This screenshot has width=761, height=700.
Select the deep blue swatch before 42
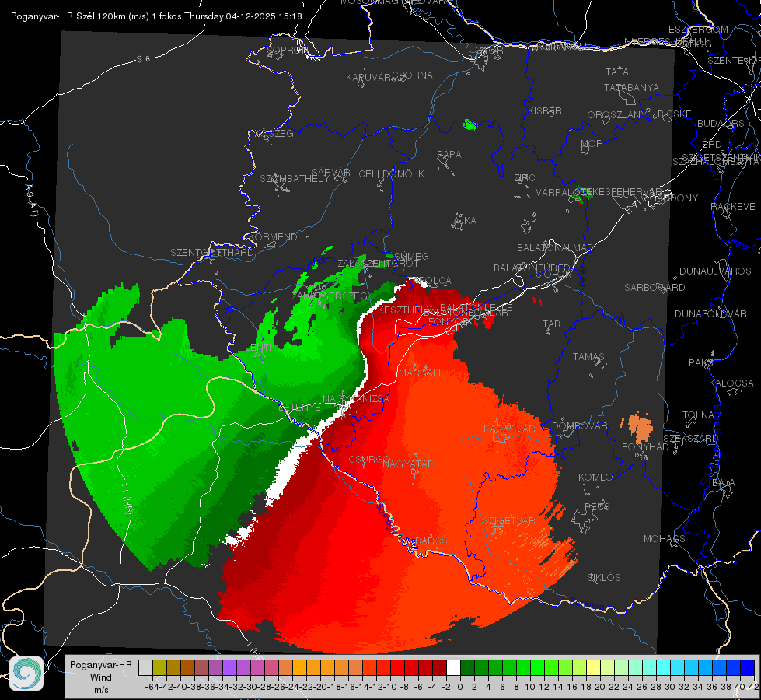(748, 667)
